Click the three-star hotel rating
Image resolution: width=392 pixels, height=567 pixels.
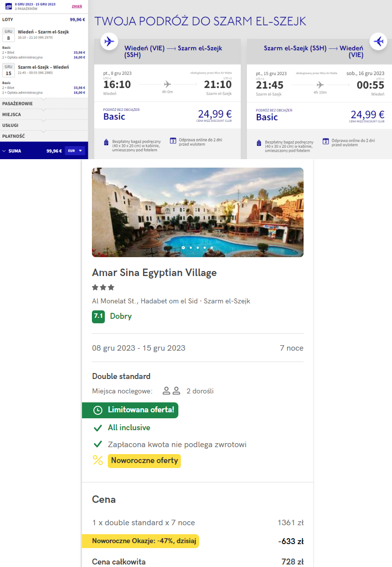point(103,287)
